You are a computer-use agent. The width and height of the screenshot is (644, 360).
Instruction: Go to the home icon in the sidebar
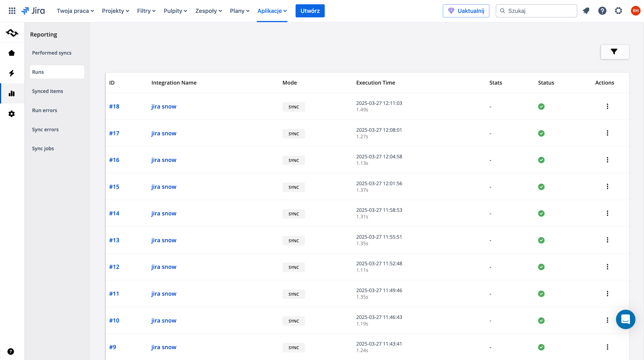pos(12,53)
